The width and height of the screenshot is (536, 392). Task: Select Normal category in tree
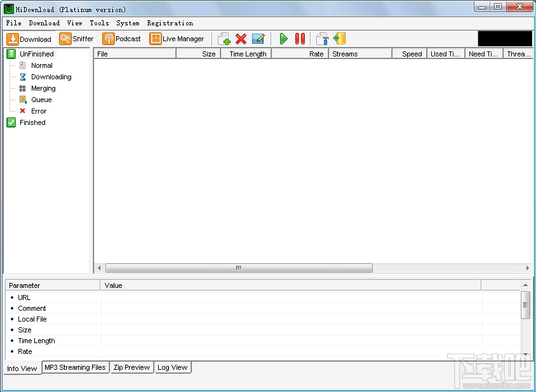(x=42, y=65)
